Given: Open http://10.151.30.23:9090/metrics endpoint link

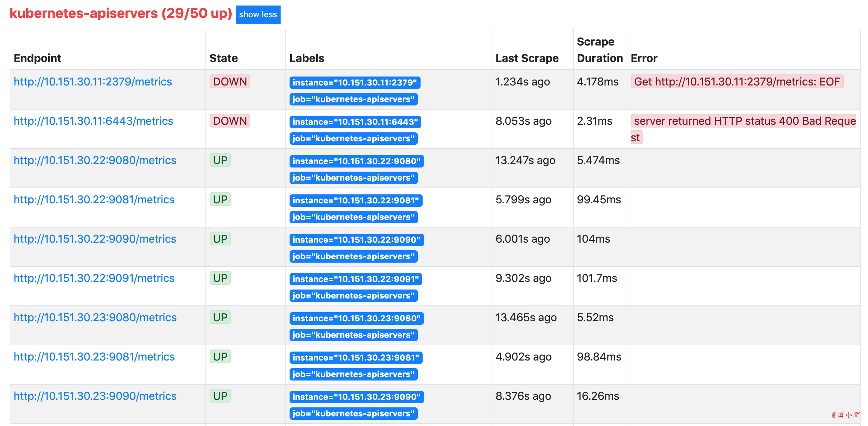Looking at the screenshot, I should pyautogui.click(x=95, y=396).
